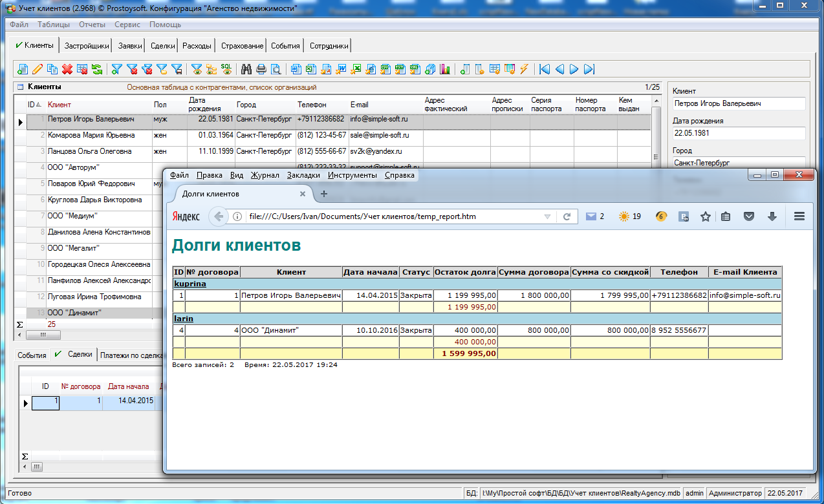Open the browser Инструменты menu
This screenshot has width=824, height=504.
352,175
